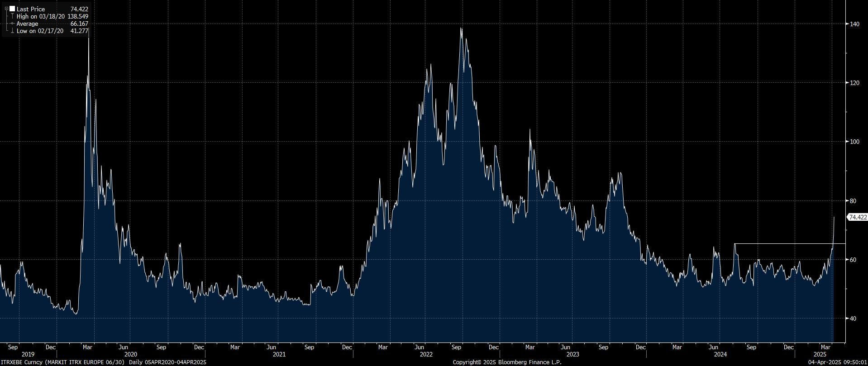
Task: Click the Mar month label in 2025
Action: pos(825,347)
